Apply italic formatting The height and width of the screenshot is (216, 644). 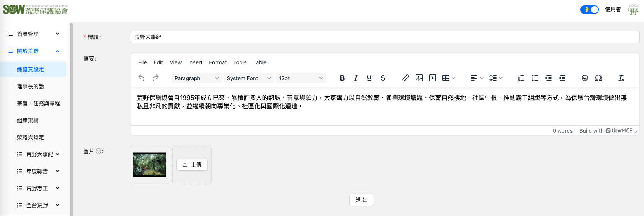(356, 78)
